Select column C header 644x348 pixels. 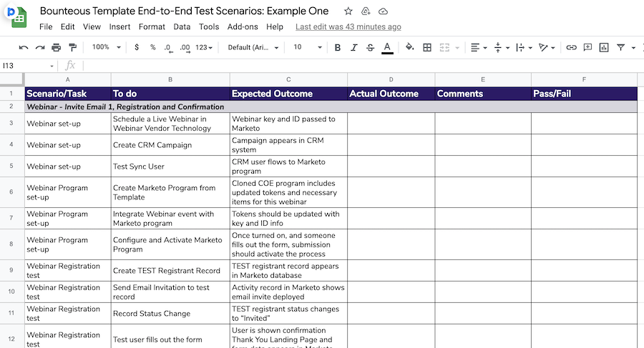pyautogui.click(x=289, y=79)
